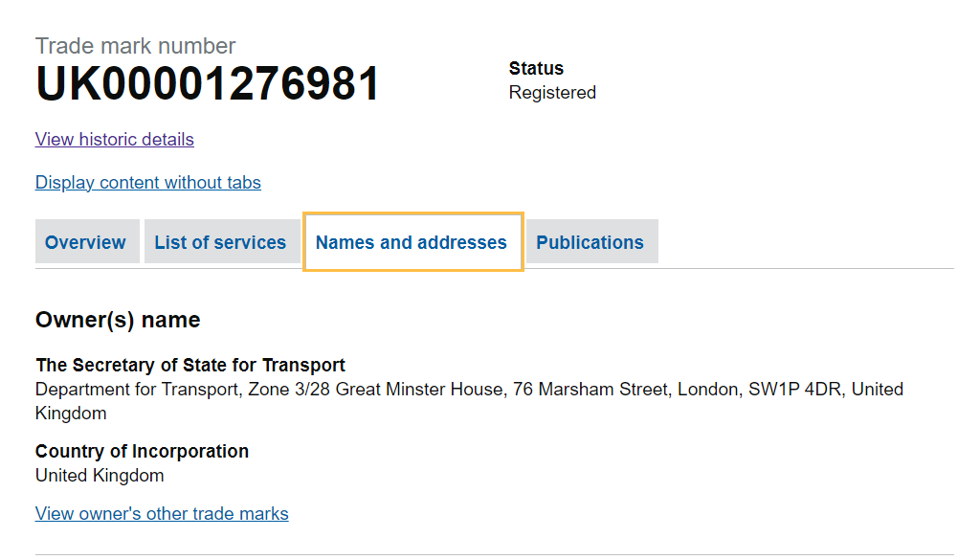Go to the Publications tab
Image resolution: width=980 pixels, height=560 pixels.
coord(590,242)
